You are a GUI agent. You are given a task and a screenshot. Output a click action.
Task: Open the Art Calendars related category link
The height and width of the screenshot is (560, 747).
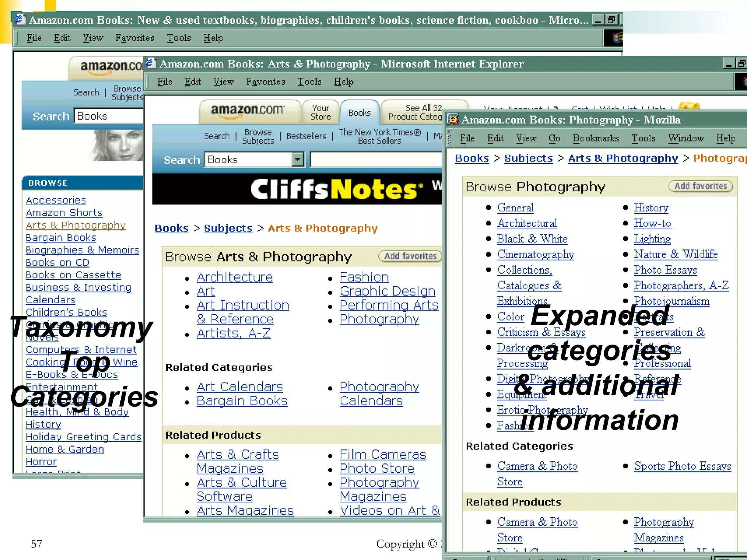[240, 386]
